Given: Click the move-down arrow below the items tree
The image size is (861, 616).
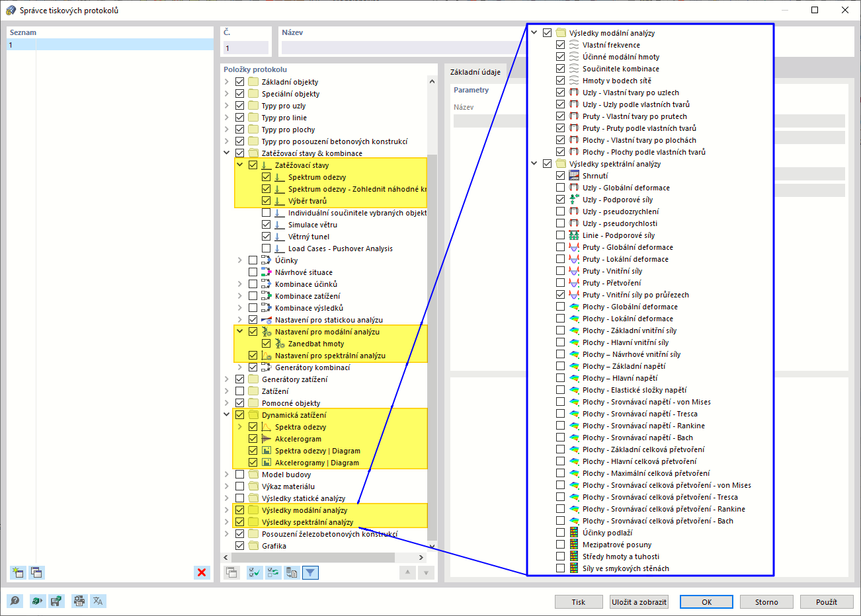Looking at the screenshot, I should 427,572.
